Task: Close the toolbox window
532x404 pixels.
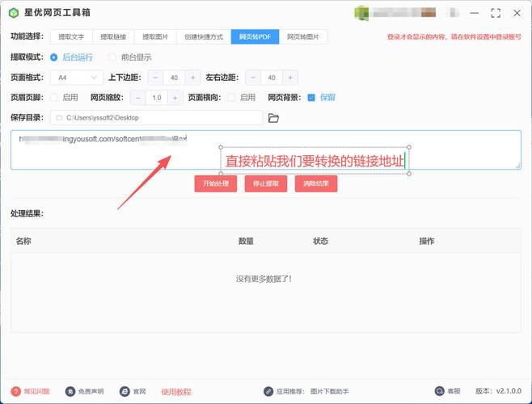Action: [517, 13]
